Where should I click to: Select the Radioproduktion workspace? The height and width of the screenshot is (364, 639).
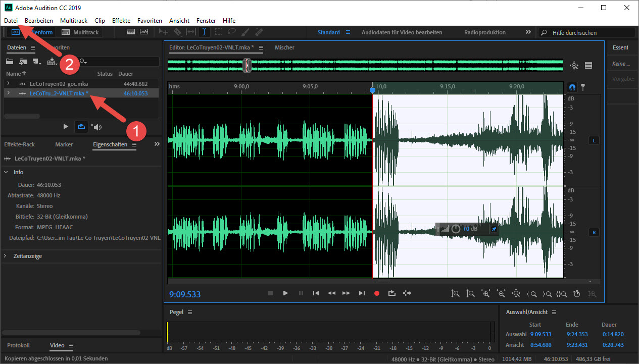click(x=485, y=32)
